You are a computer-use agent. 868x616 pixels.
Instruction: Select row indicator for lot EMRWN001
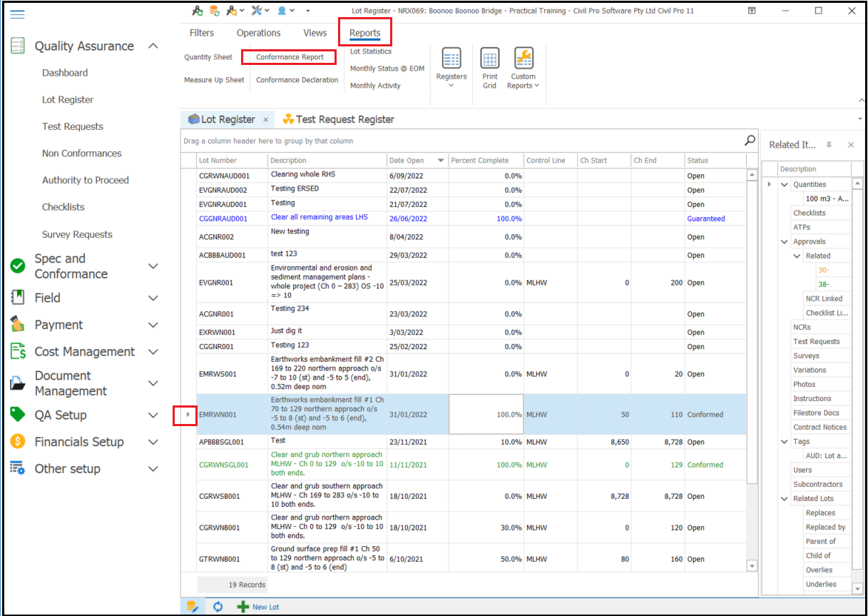(x=188, y=414)
